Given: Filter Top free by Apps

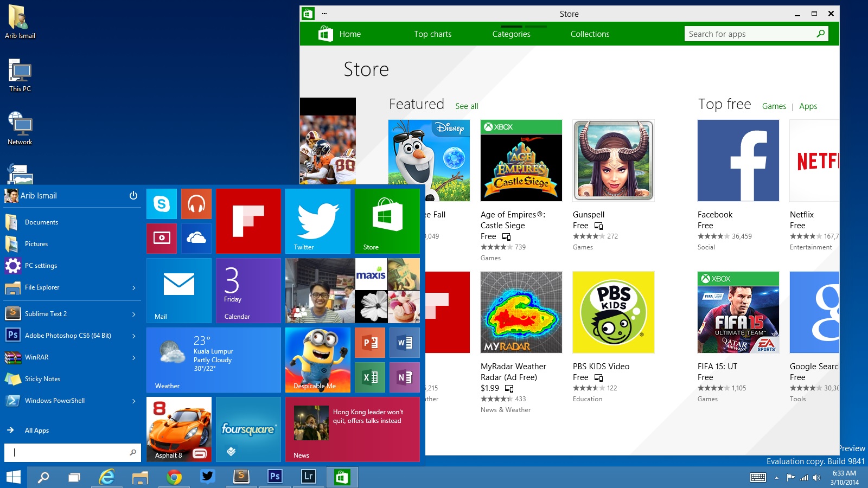Looking at the screenshot, I should 808,106.
